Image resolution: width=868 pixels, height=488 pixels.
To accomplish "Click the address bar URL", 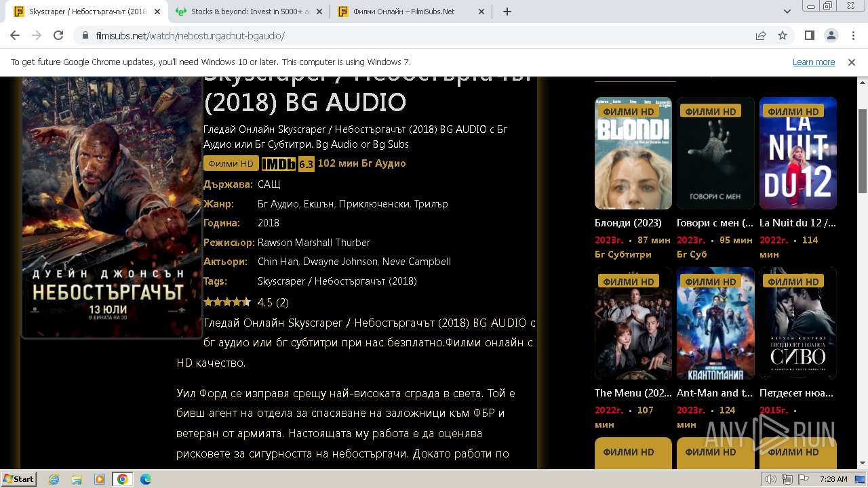I will [x=191, y=36].
